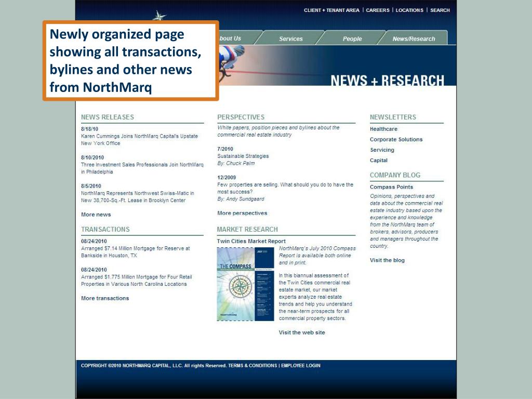This screenshot has width=532, height=399.
Task: Click Visit the blog link
Action: [x=387, y=260]
